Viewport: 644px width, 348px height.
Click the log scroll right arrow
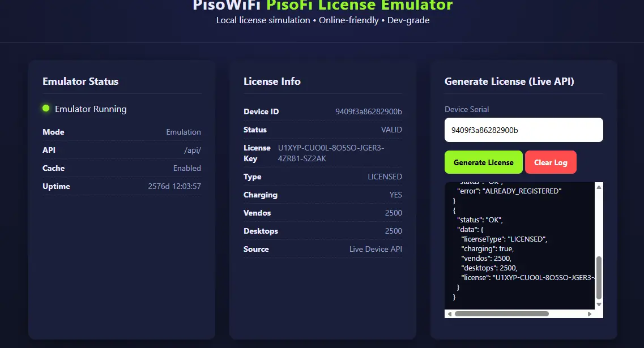coord(590,314)
